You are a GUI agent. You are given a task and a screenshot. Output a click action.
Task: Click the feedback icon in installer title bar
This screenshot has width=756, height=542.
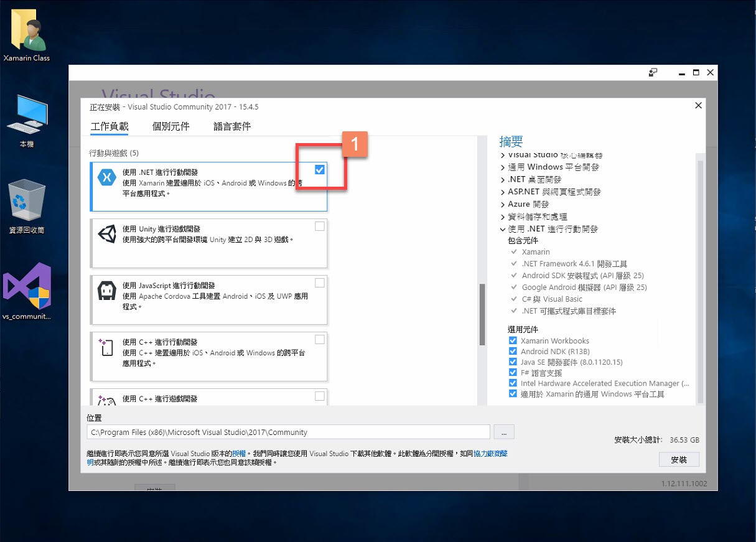tap(653, 73)
